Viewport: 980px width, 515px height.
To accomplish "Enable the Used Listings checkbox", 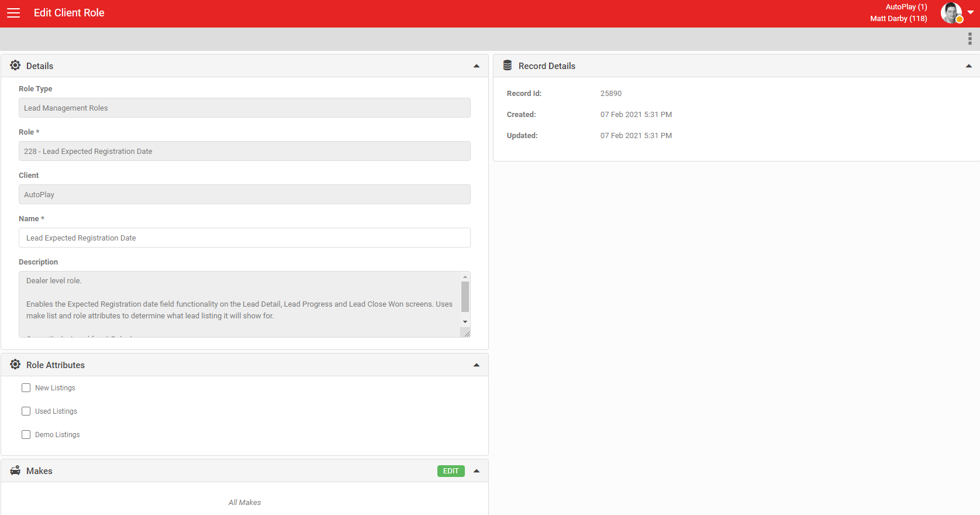I will tap(26, 411).
